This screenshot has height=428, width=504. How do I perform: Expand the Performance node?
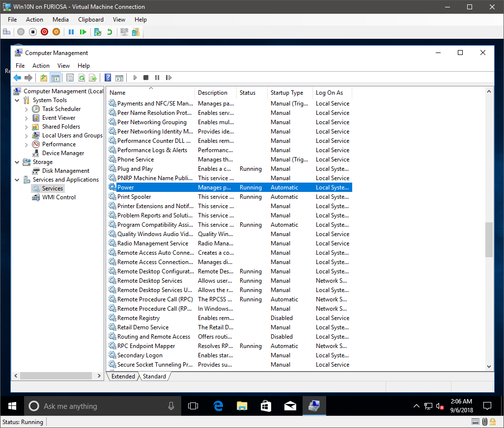[x=27, y=144]
